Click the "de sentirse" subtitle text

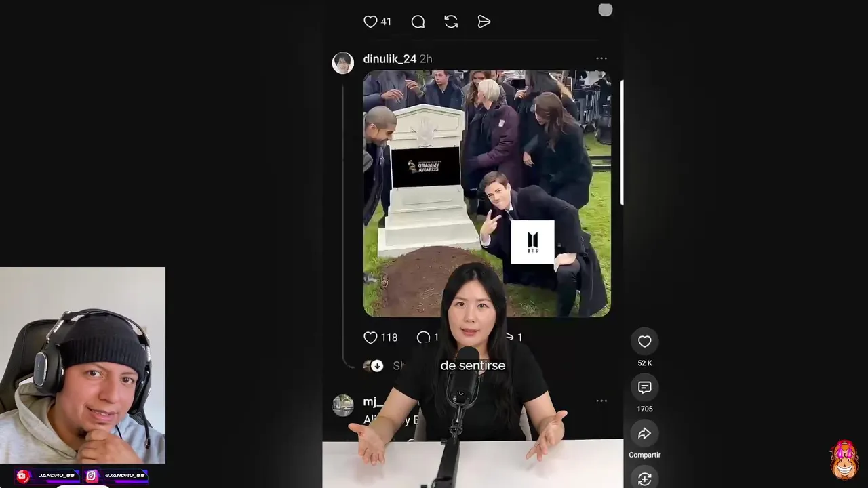[x=473, y=365]
